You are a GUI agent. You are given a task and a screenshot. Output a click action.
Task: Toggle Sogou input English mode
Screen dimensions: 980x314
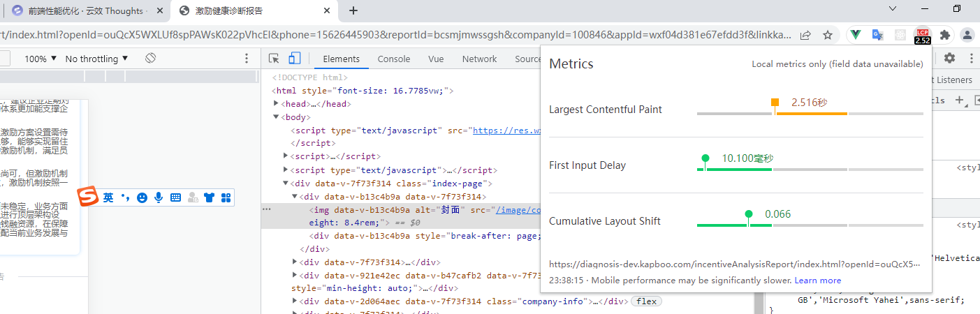click(x=108, y=197)
